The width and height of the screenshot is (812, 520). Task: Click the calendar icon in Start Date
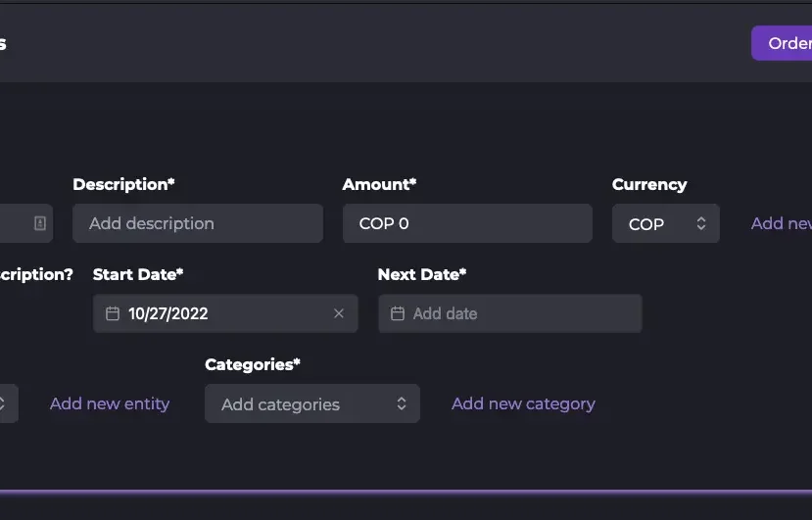click(113, 313)
